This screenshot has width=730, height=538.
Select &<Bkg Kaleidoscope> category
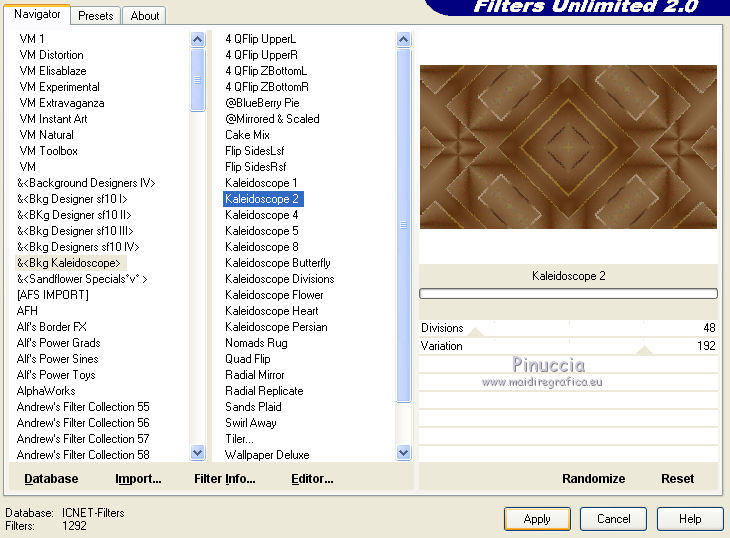click(x=69, y=263)
